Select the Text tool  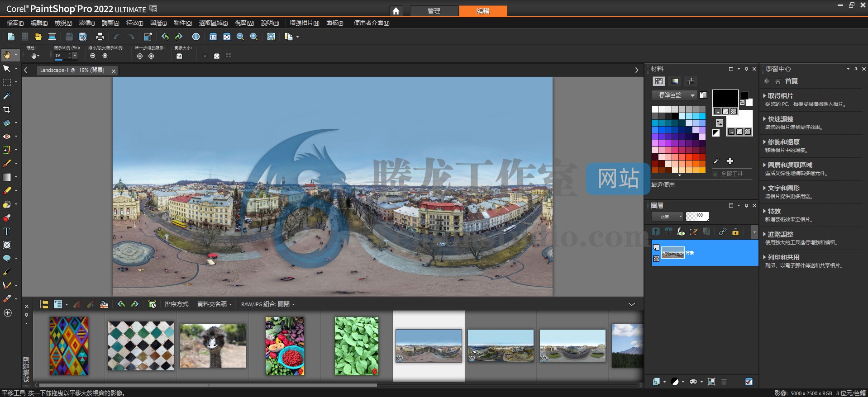7,232
